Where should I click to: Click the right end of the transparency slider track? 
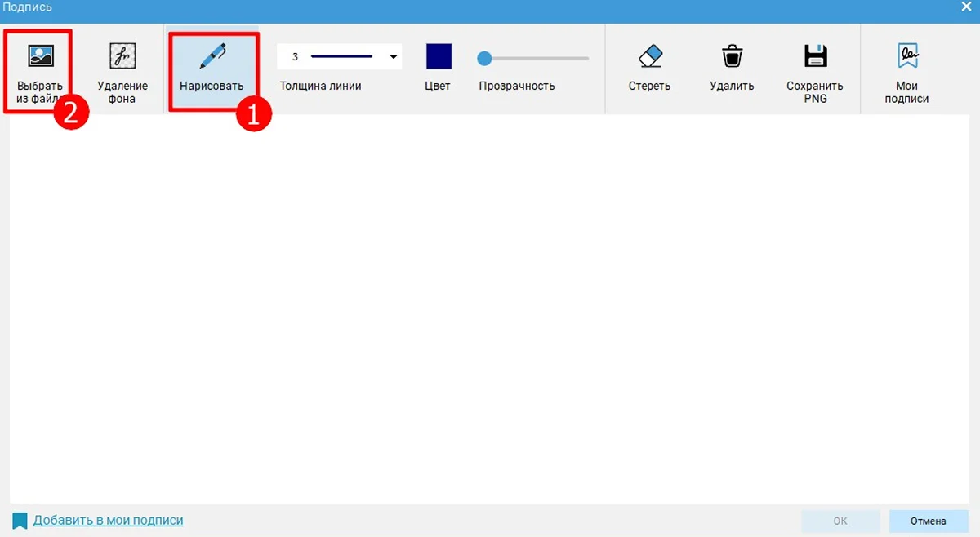click(x=586, y=58)
